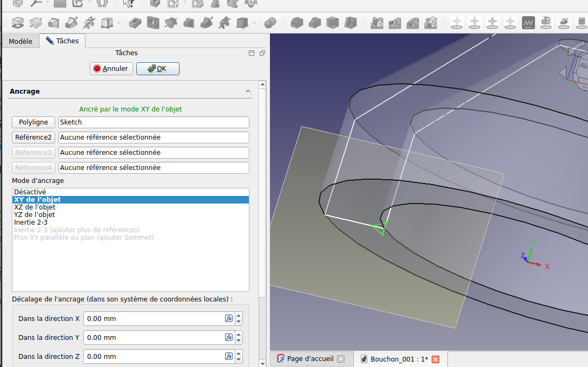This screenshot has height=367, width=588.
Task: Select the Subtractive Helix tool icon
Action: [224, 23]
